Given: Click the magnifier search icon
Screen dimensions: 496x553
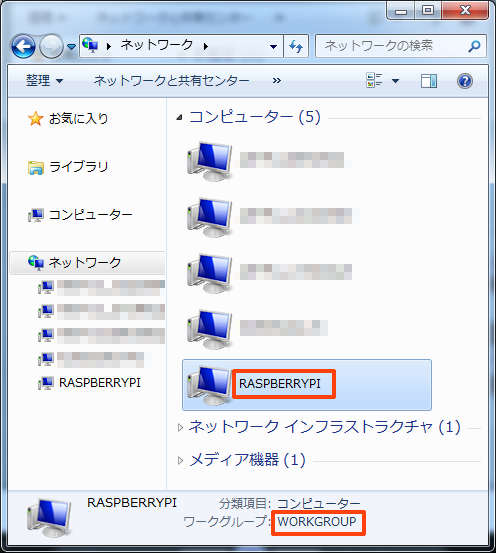Looking at the screenshot, I should coord(474,46).
